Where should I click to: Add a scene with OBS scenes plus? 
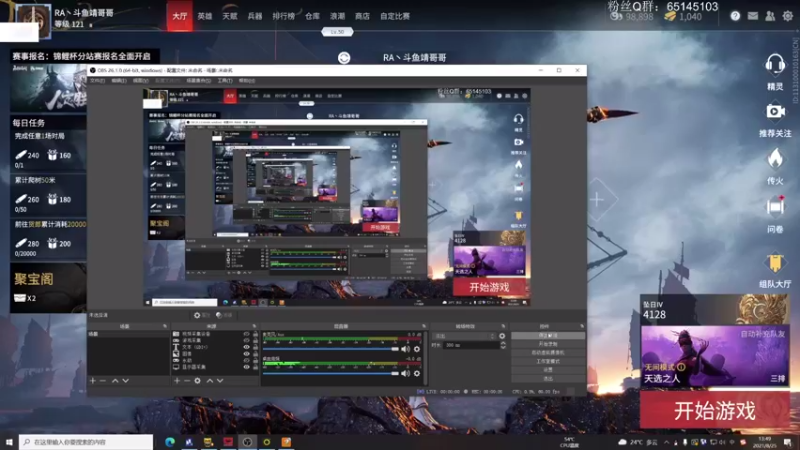click(x=92, y=381)
